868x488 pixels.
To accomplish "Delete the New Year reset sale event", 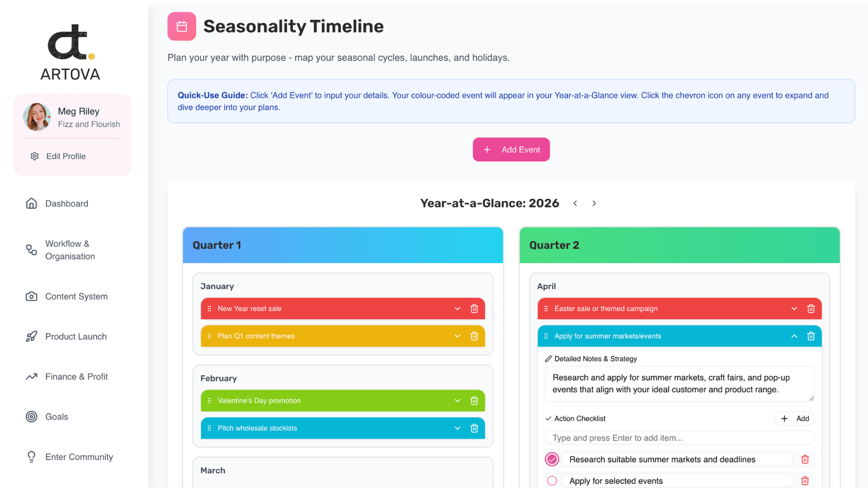I will tap(474, 309).
